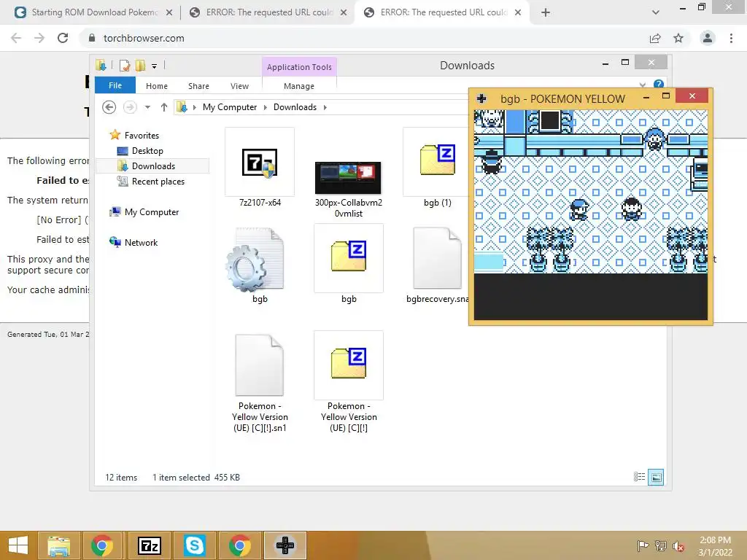The image size is (747, 560).
Task: Click the muted volume tray icon
Action: [678, 546]
